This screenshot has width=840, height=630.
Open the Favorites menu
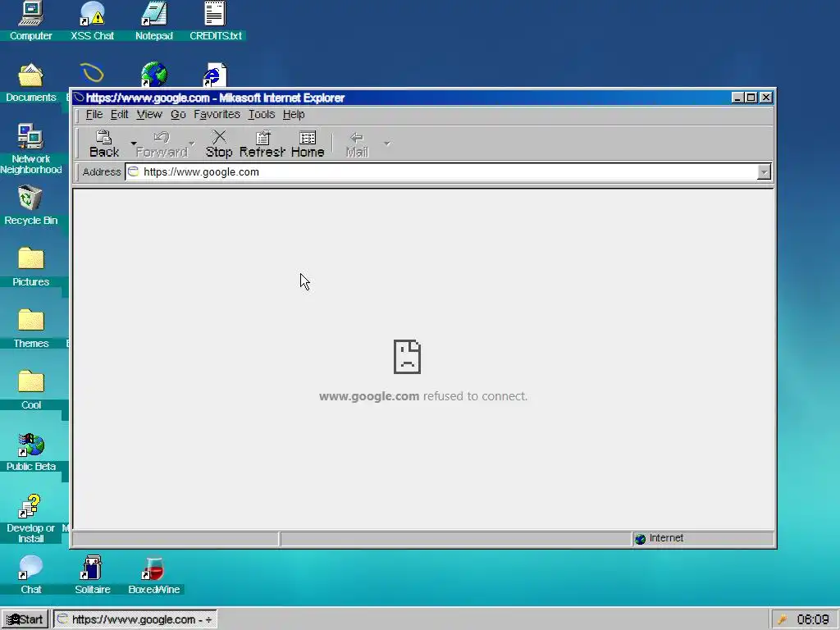pyautogui.click(x=217, y=114)
